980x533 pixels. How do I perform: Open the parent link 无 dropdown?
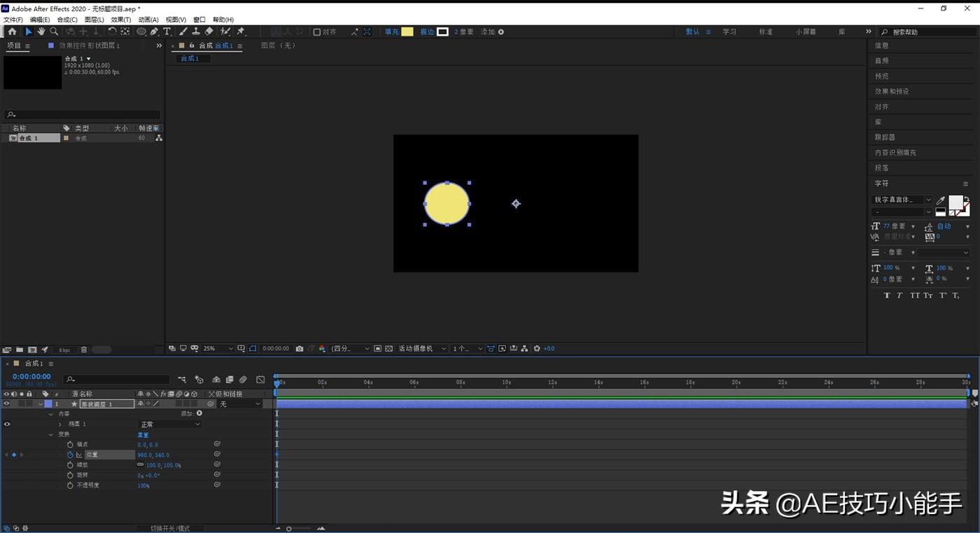coord(240,403)
